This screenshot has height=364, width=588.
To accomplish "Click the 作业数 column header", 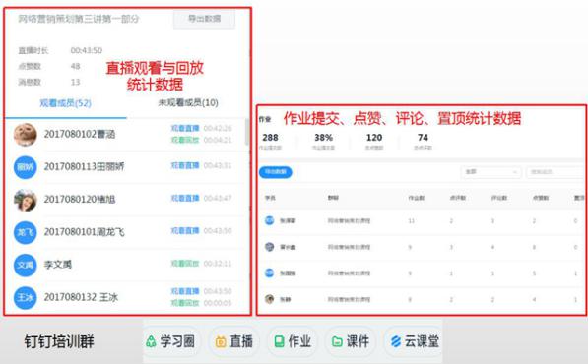I will (416, 198).
